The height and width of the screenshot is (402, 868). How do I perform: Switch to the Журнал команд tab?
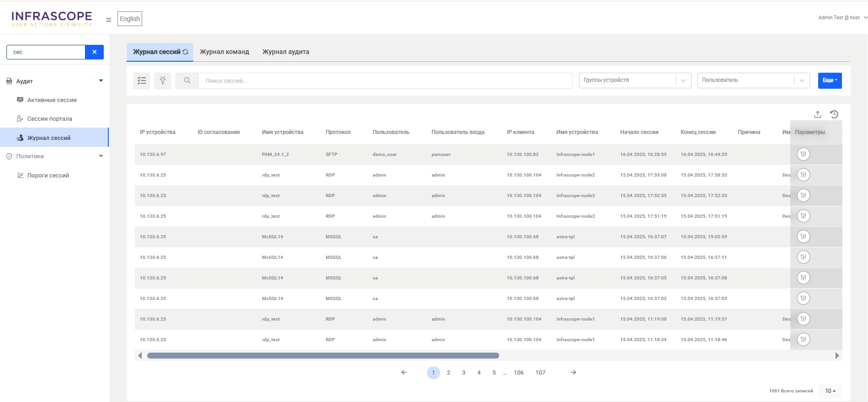224,52
